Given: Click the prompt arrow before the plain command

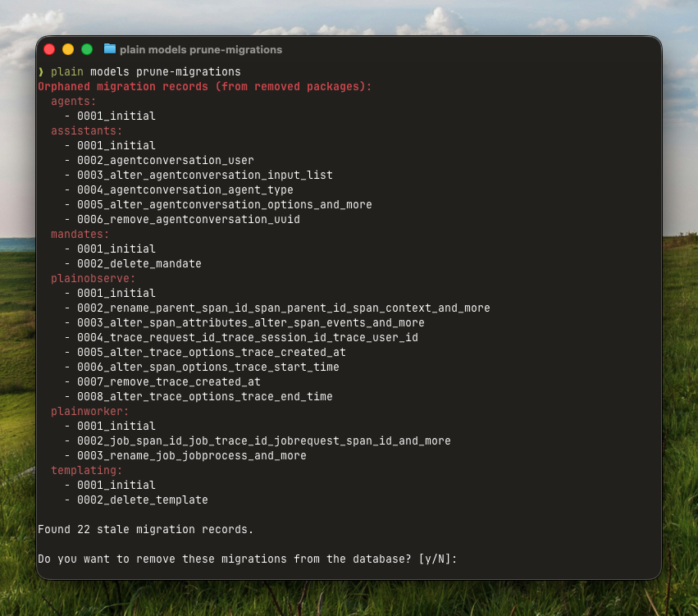Looking at the screenshot, I should point(41,72).
